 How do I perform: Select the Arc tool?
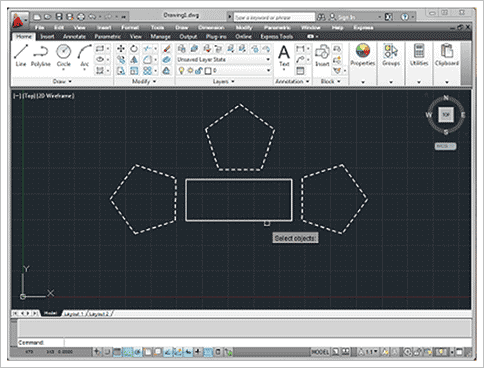click(85, 55)
